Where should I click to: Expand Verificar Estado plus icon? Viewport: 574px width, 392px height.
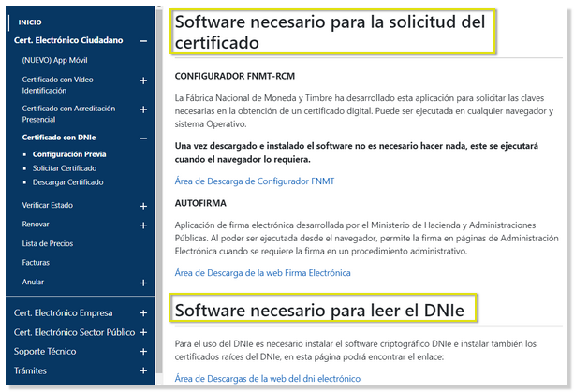tap(143, 206)
